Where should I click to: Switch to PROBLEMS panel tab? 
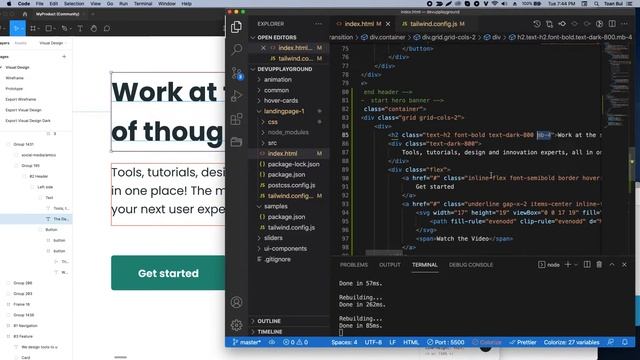coord(354,265)
